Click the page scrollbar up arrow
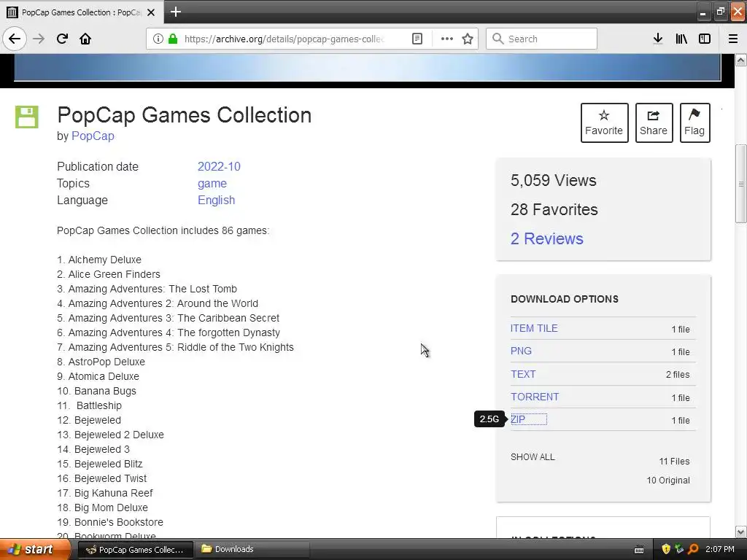747x560 pixels. 741,60
